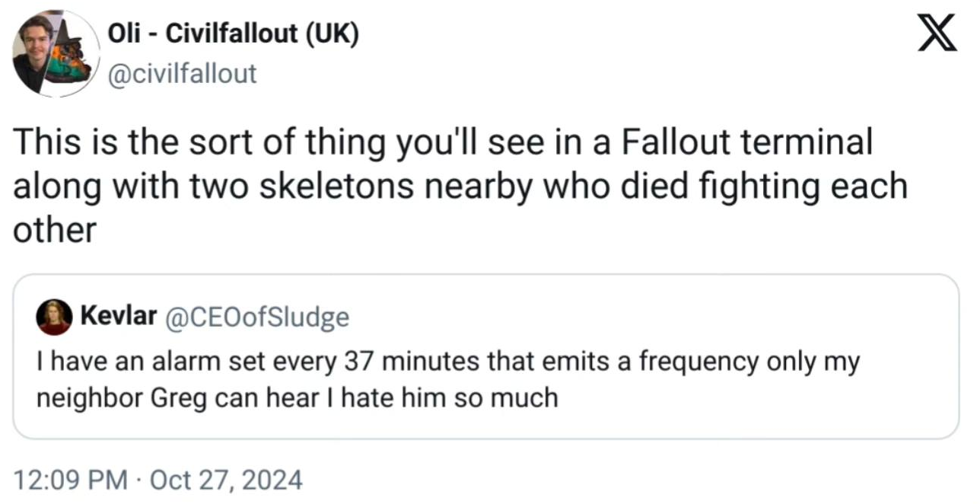This screenshot has width=980, height=504.
Task: Click the @civilfallout handle
Action: pos(183,74)
